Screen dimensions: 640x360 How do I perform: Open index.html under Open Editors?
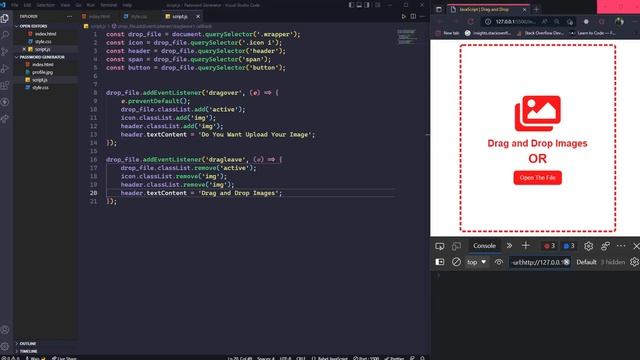45,34
